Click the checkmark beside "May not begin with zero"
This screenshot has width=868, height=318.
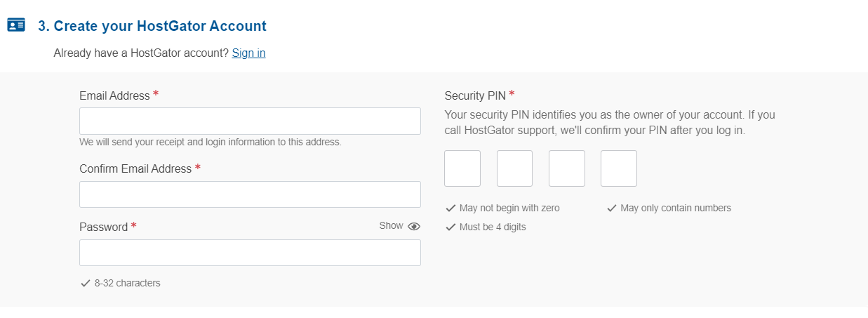(450, 208)
